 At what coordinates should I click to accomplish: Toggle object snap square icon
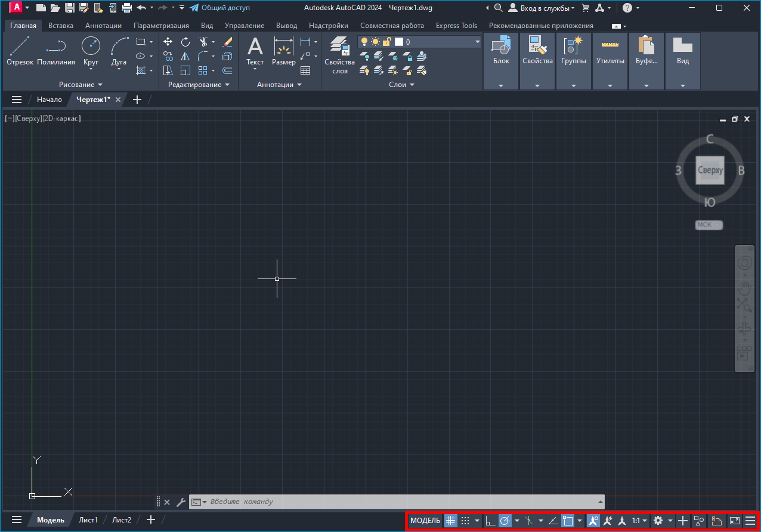568,521
